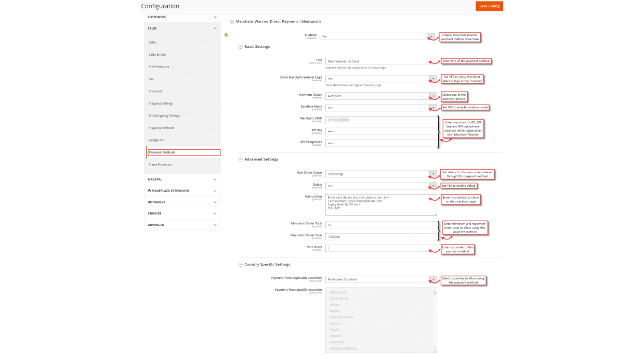Collapse the SALES sidebar section
The height and width of the screenshot is (359, 644).
click(x=182, y=29)
